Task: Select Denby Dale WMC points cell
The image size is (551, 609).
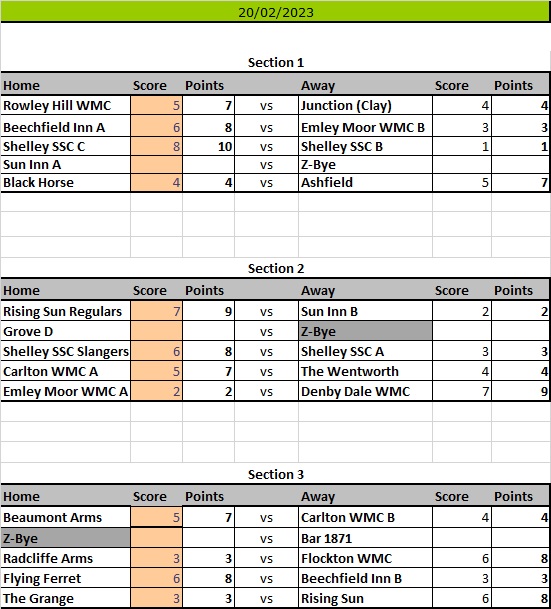Action: click(x=520, y=391)
